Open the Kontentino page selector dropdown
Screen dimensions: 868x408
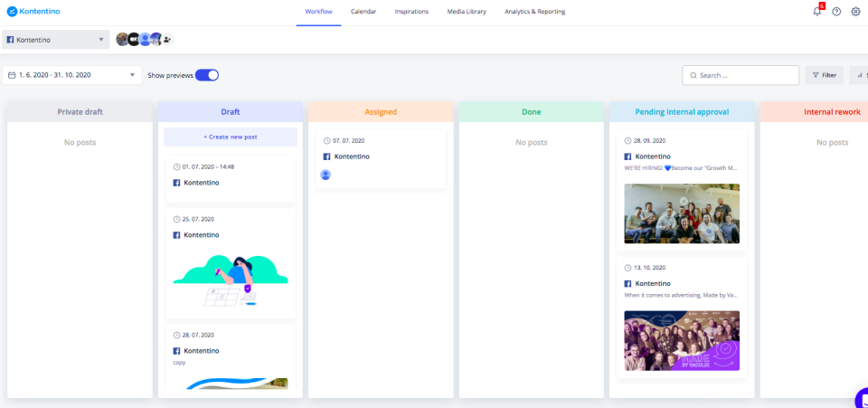pyautogui.click(x=56, y=40)
